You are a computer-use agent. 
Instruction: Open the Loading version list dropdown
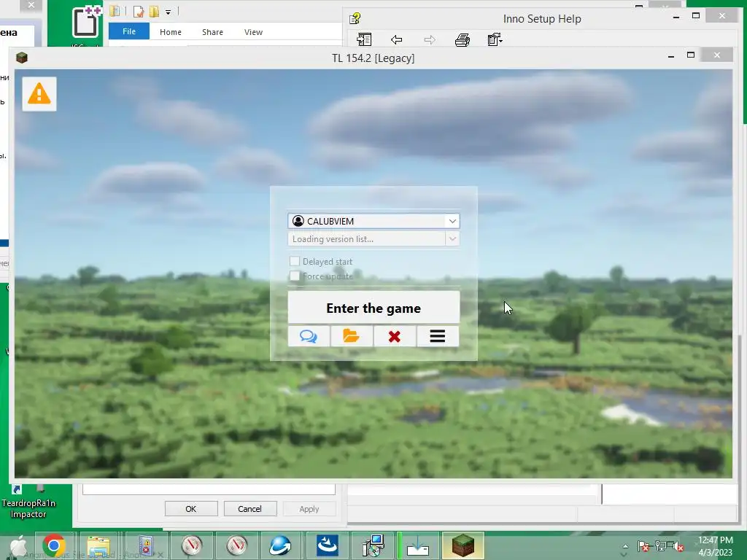[x=452, y=238]
